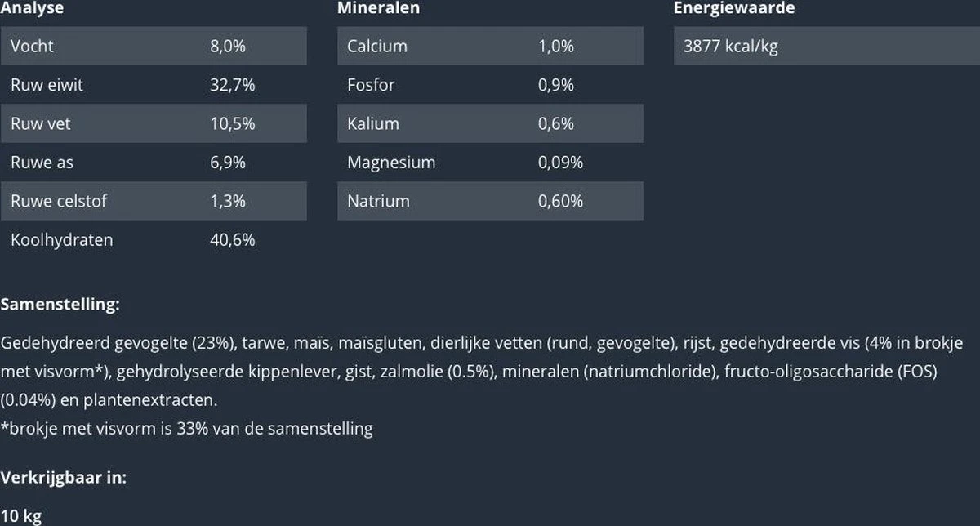Select the Vocht 8,0% row
This screenshot has height=526, width=980.
(x=154, y=47)
